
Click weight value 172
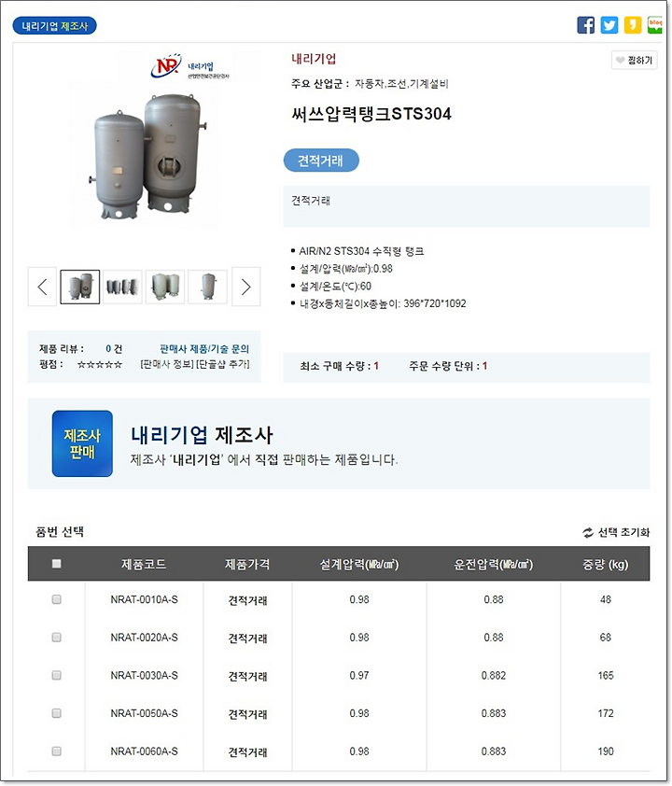(606, 713)
